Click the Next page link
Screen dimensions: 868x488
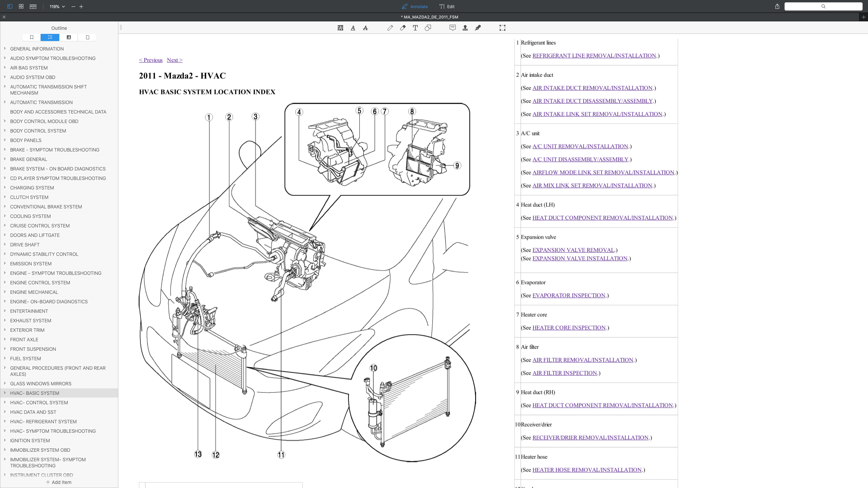(175, 60)
